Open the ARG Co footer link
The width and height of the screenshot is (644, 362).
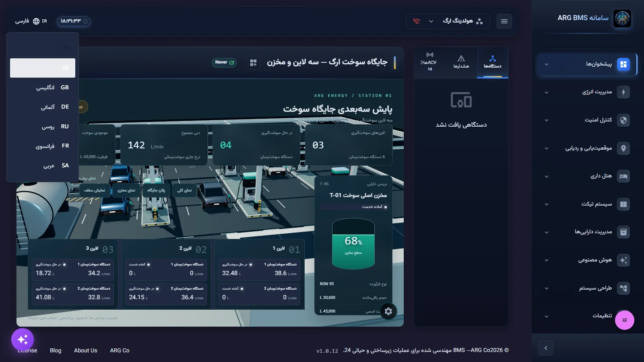point(120,350)
